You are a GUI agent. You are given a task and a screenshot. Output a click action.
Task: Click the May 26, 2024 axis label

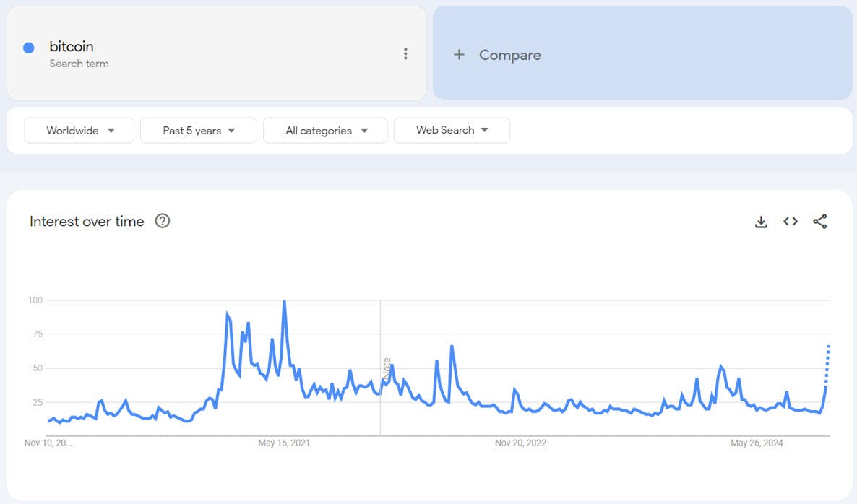click(x=757, y=443)
